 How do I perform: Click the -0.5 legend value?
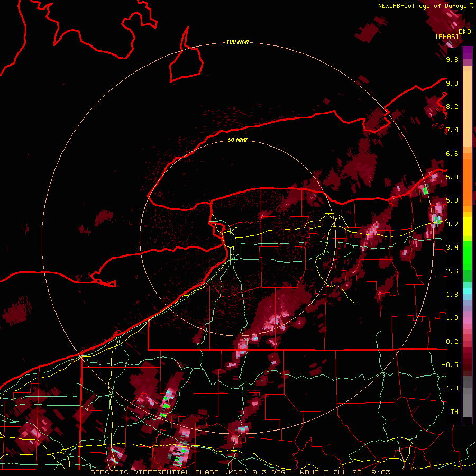pyautogui.click(x=450, y=365)
